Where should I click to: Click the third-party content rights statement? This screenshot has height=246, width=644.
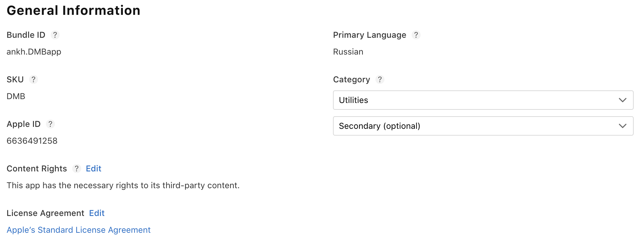[x=123, y=185]
